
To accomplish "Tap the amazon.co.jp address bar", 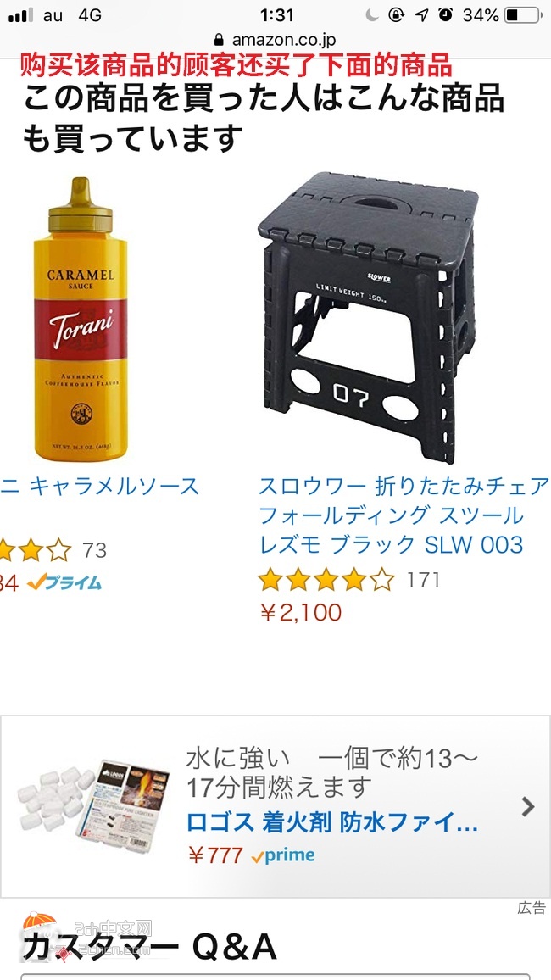I will (275, 40).
